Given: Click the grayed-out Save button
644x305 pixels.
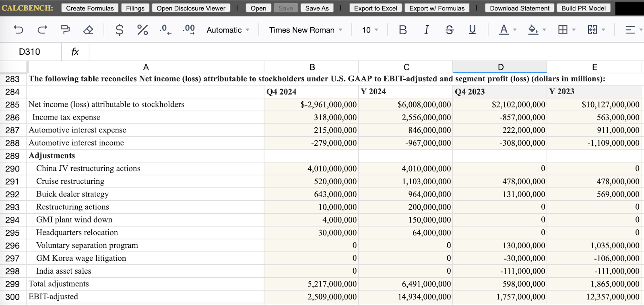Looking at the screenshot, I should 286,8.
